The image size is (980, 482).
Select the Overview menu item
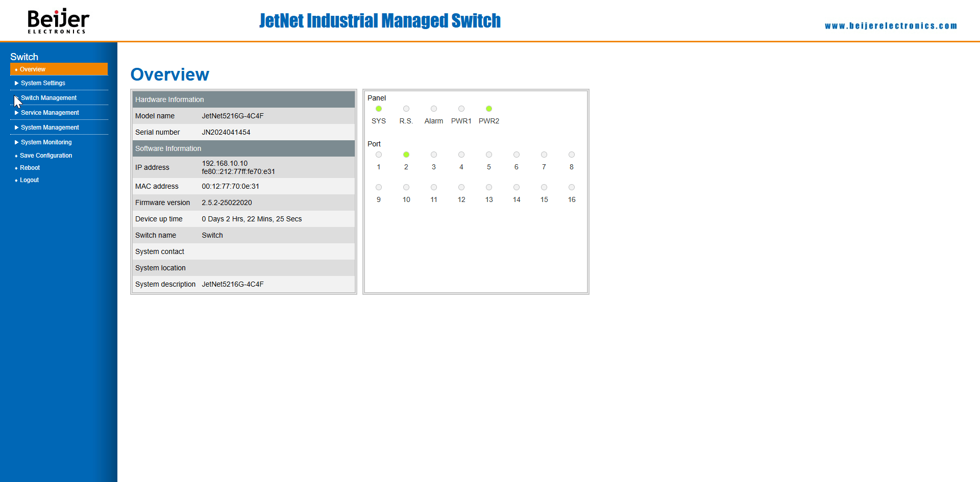59,69
